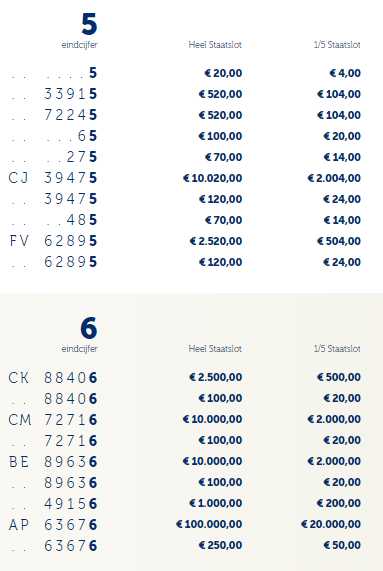383x571 pixels.
Task: Click the €100.000,00 top prize amount
Action: coord(209,524)
